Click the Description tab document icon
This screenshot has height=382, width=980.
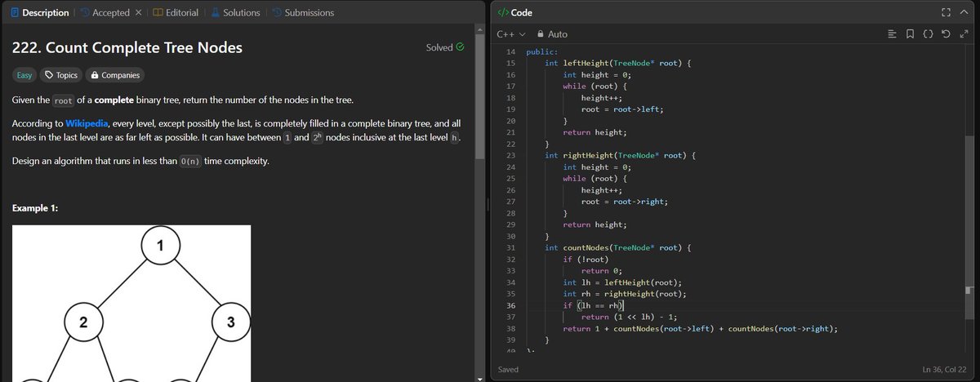[x=15, y=12]
